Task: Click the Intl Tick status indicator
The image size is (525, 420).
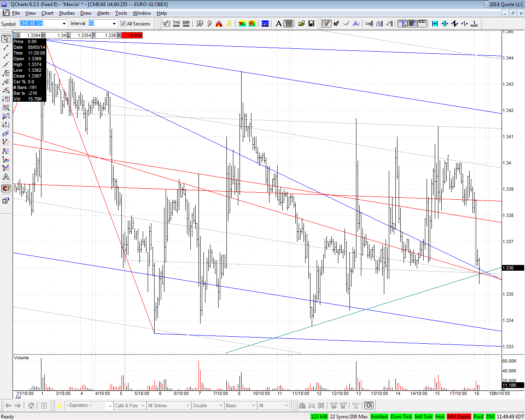Action: (x=424, y=417)
